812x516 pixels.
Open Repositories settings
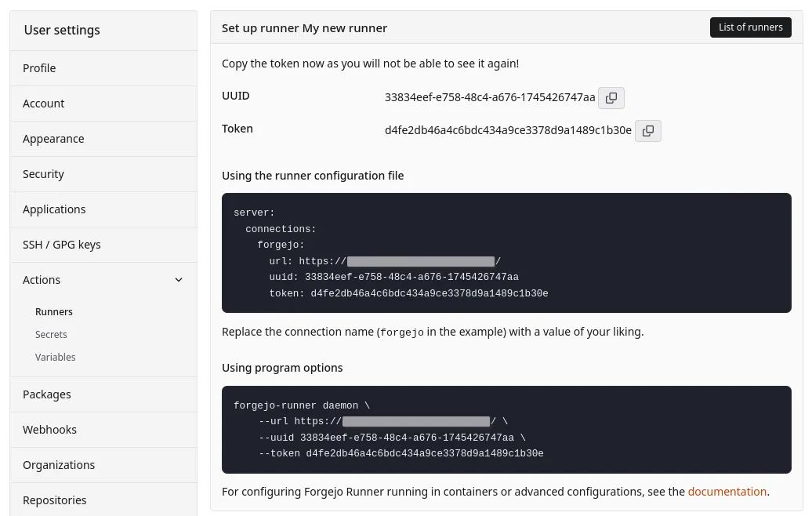coord(55,500)
